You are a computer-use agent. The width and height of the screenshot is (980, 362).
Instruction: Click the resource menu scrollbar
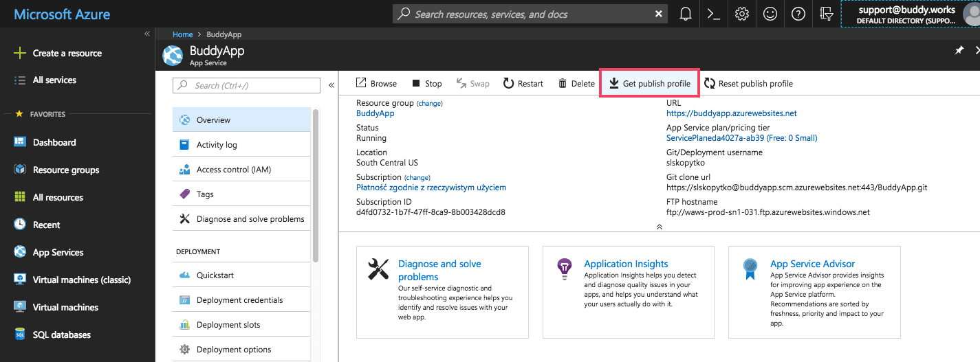click(316, 185)
